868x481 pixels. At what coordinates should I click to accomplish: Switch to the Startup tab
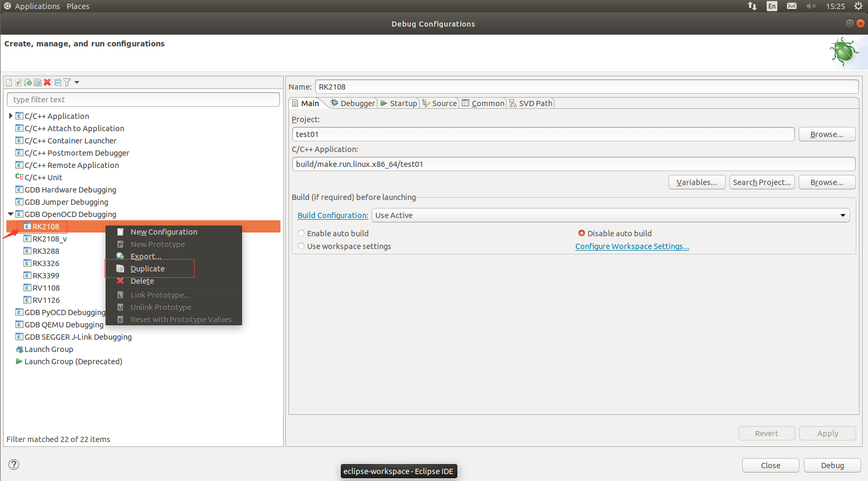(x=399, y=103)
